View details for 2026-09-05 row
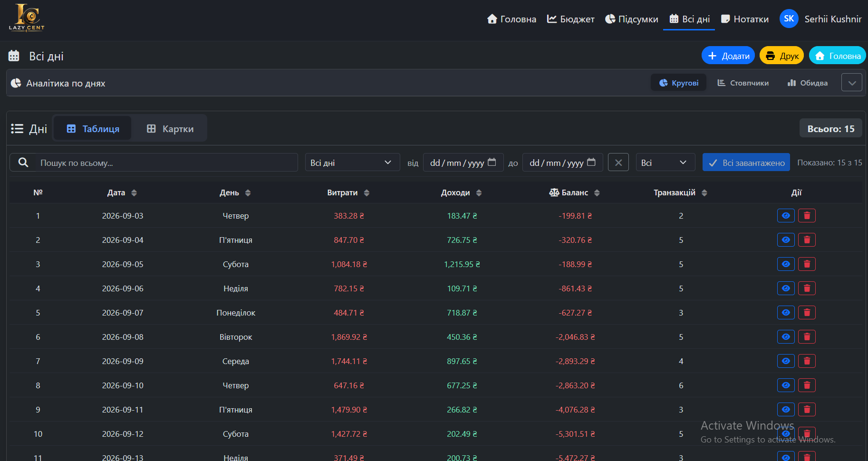Viewport: 868px width, 461px height. click(x=786, y=264)
